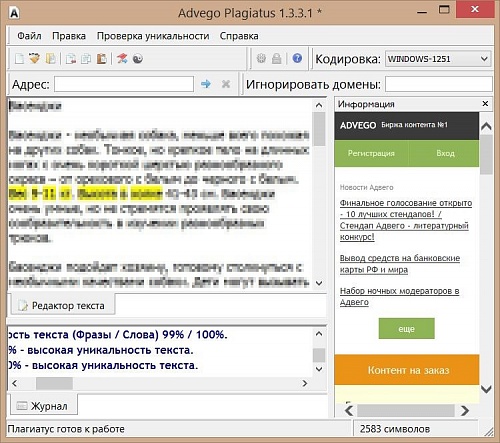Open the Кодировка WINDOWS-1251 dropdown
The width and height of the screenshot is (500, 443).
pyautogui.click(x=438, y=59)
